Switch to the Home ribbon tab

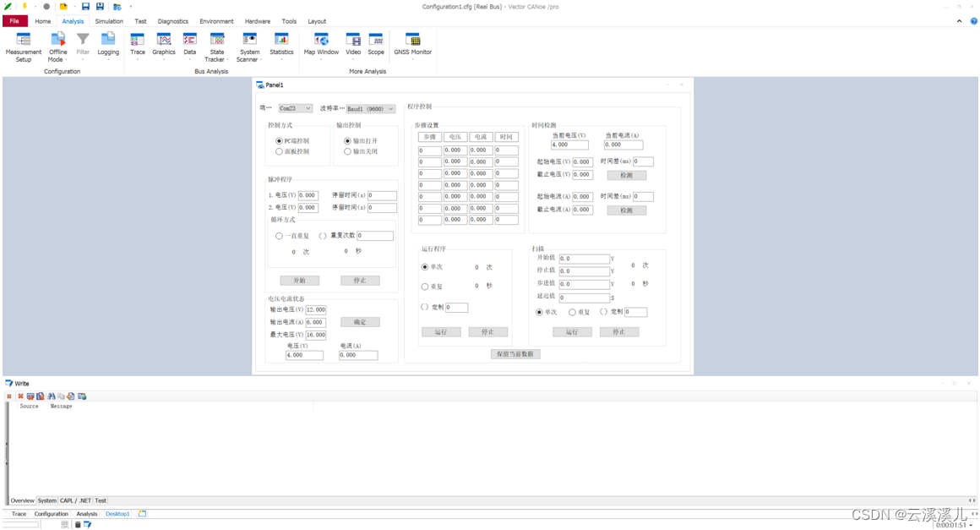(x=42, y=21)
